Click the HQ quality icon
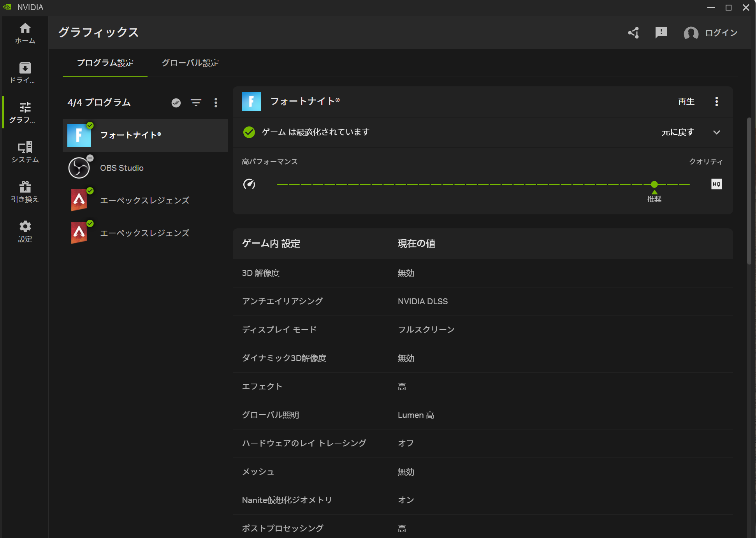The height and width of the screenshot is (538, 756). 716,184
